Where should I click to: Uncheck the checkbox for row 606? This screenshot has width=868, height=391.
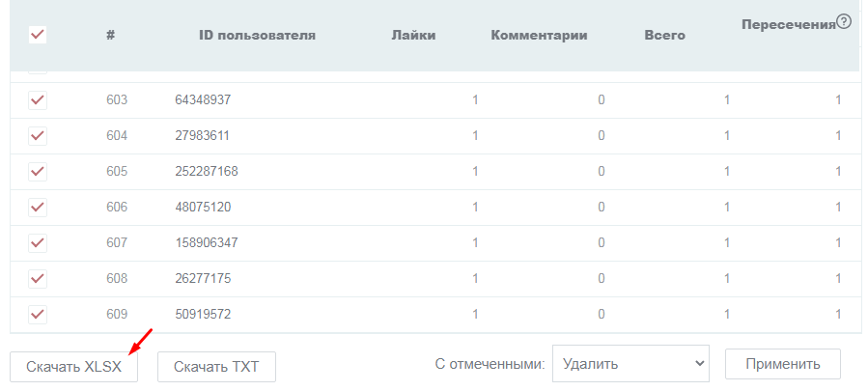click(x=38, y=207)
